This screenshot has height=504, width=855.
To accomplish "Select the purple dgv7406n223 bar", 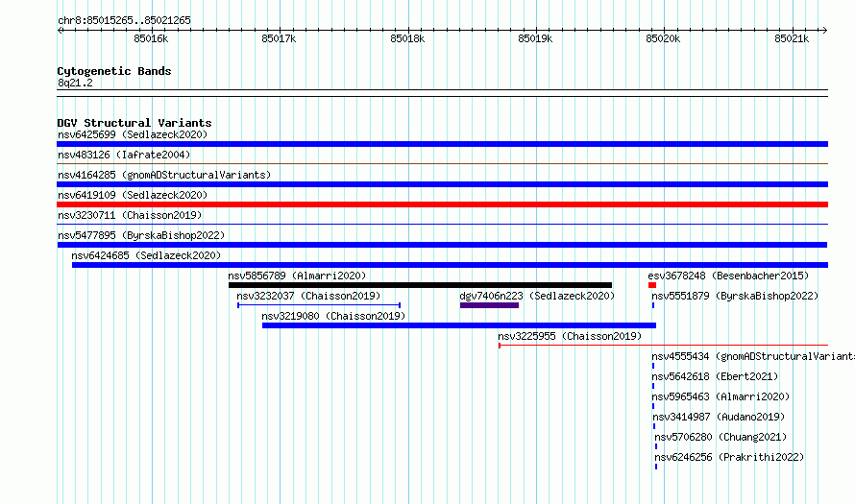I will tap(489, 305).
